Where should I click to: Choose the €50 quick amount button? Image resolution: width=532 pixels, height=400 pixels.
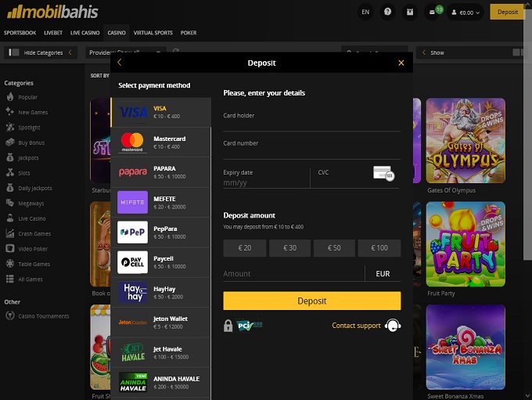tap(334, 248)
